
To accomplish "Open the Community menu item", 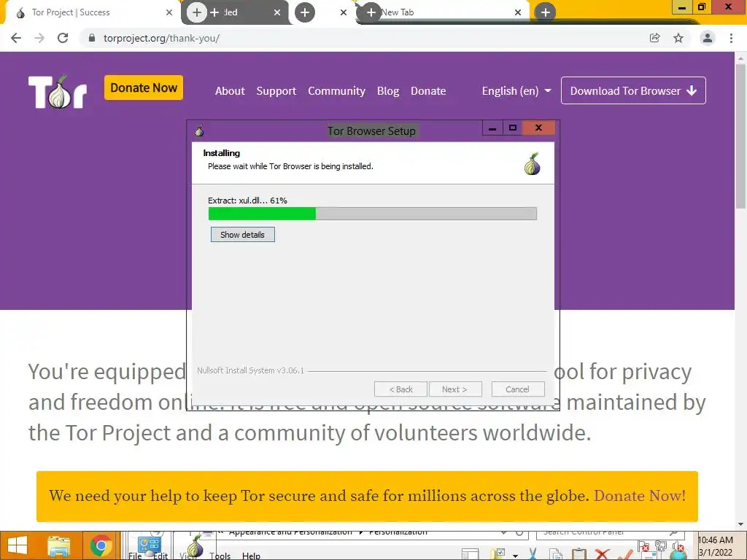I will coord(336,91).
